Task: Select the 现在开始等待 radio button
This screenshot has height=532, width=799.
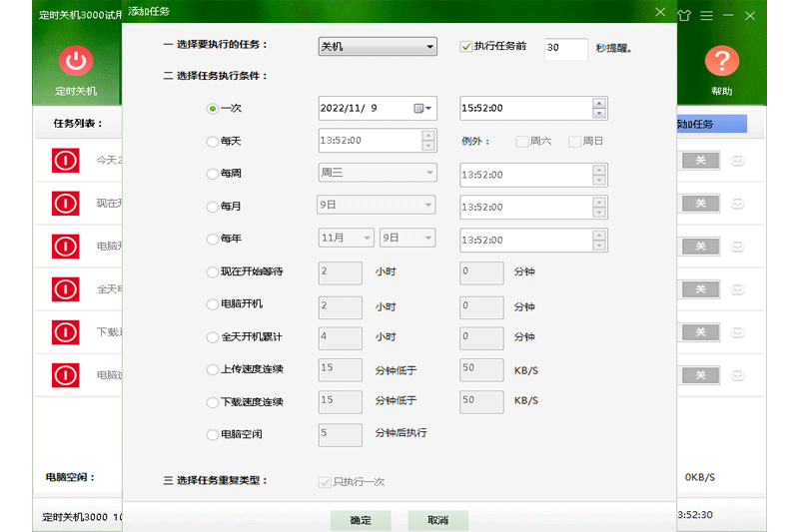Action: (x=213, y=271)
